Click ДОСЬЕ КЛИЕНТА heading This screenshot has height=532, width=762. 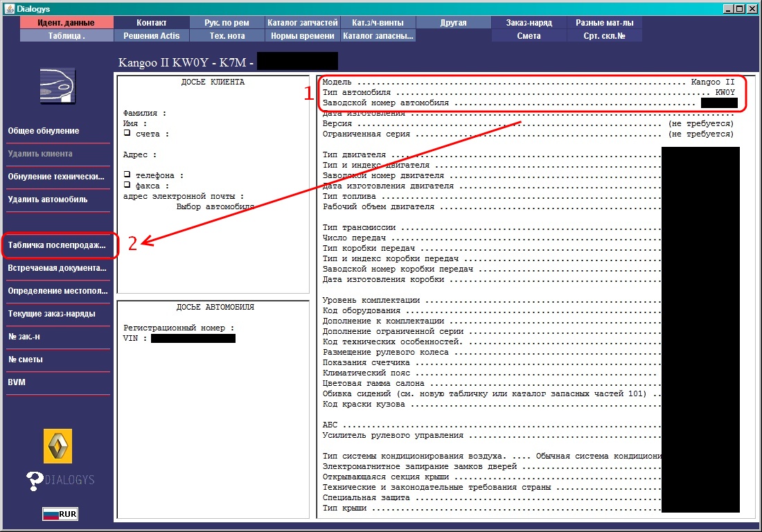213,82
